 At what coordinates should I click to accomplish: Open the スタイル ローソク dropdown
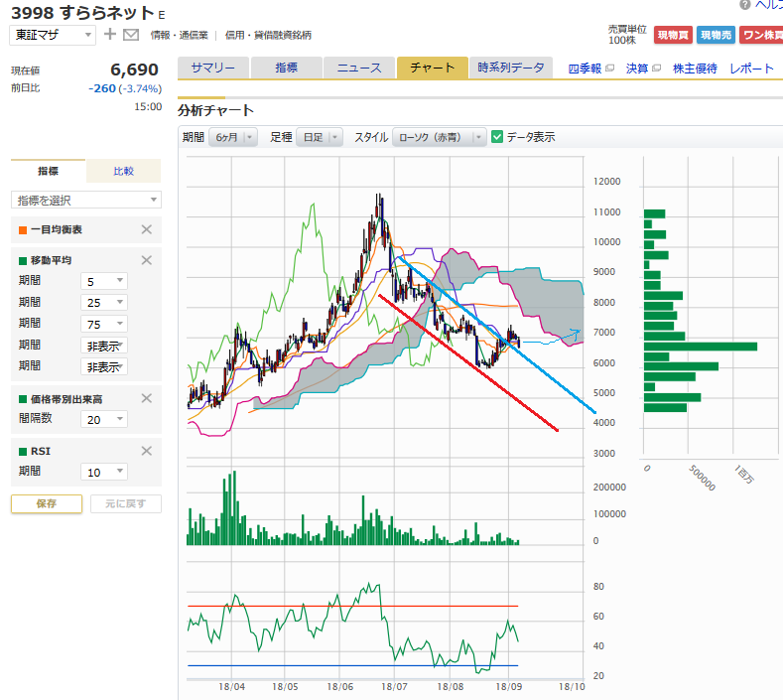point(439,137)
